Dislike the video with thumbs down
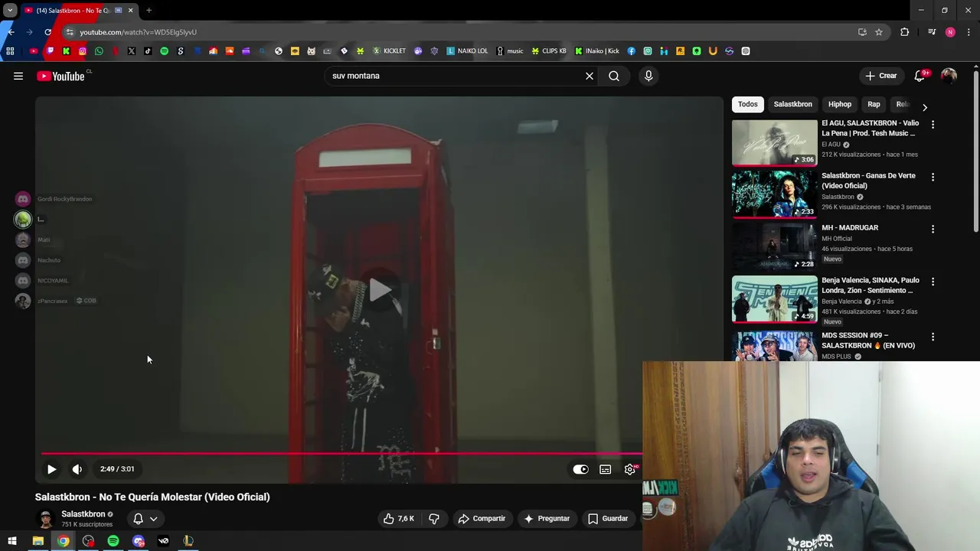Screen dimensions: 980x551 pos(434,518)
